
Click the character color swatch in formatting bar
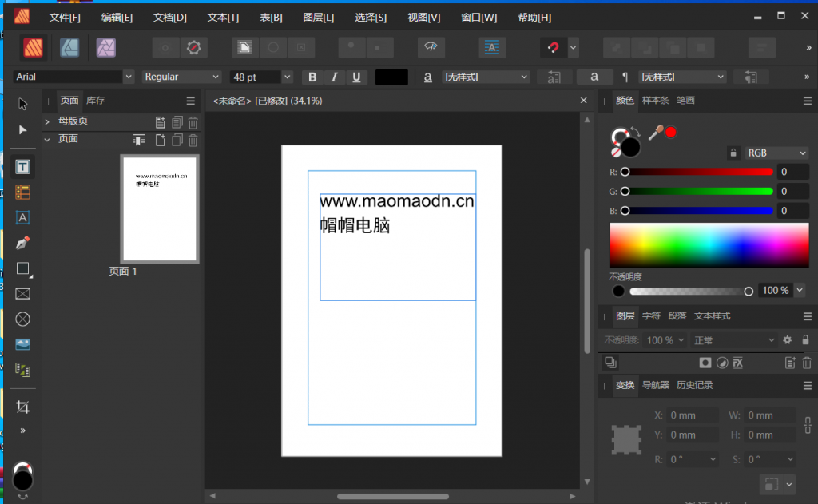pyautogui.click(x=391, y=77)
